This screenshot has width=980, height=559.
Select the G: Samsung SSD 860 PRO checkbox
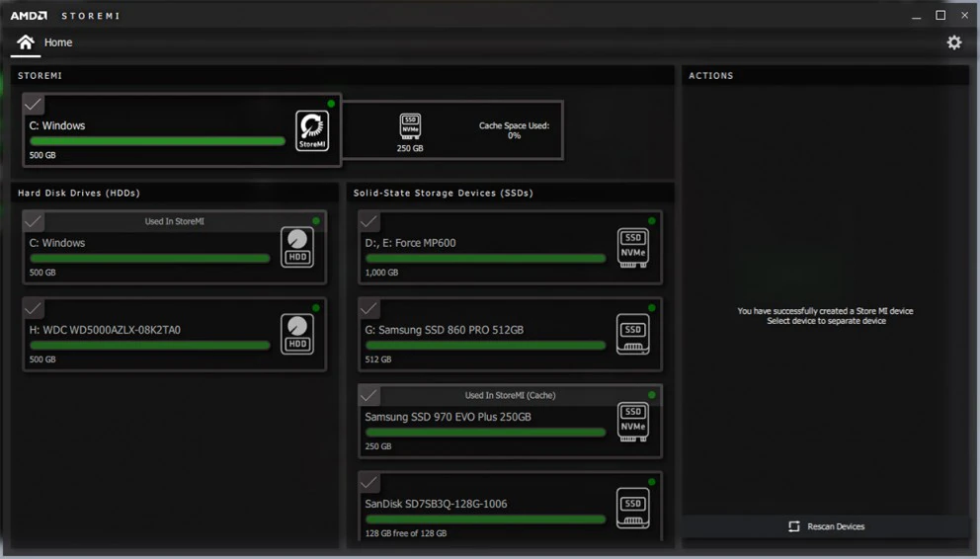click(x=368, y=308)
